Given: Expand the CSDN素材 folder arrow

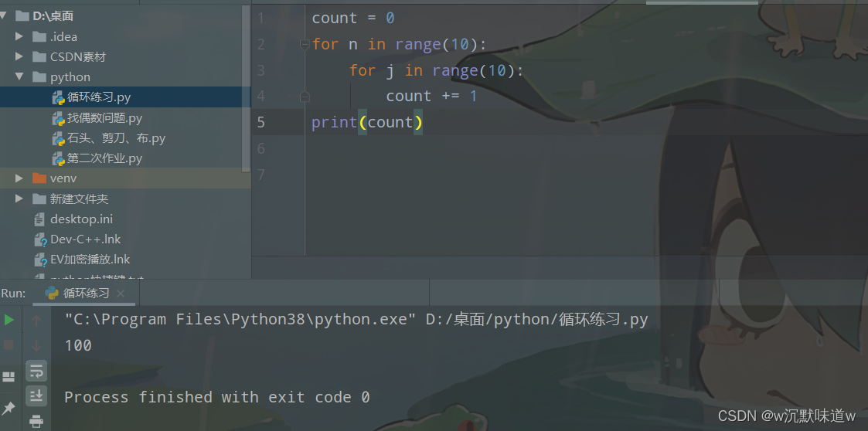Looking at the screenshot, I should point(19,56).
